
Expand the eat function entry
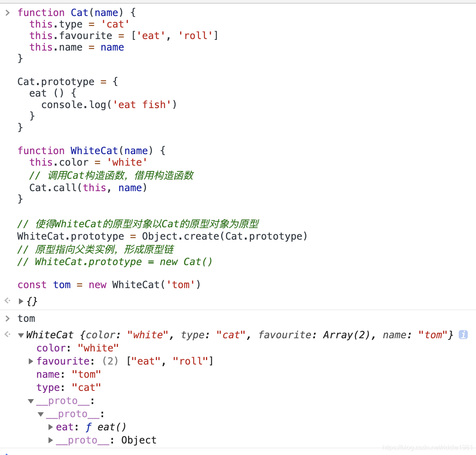coord(51,427)
